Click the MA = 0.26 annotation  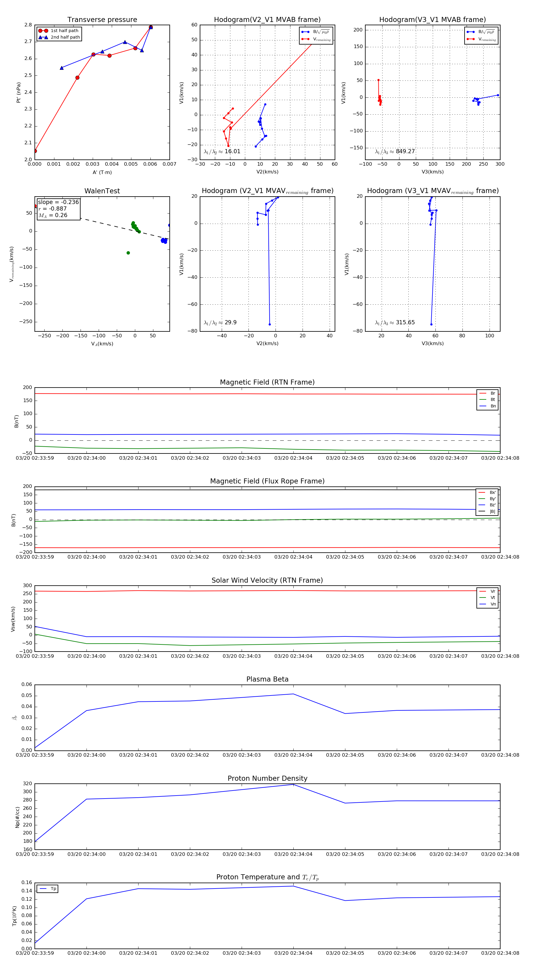click(x=53, y=215)
